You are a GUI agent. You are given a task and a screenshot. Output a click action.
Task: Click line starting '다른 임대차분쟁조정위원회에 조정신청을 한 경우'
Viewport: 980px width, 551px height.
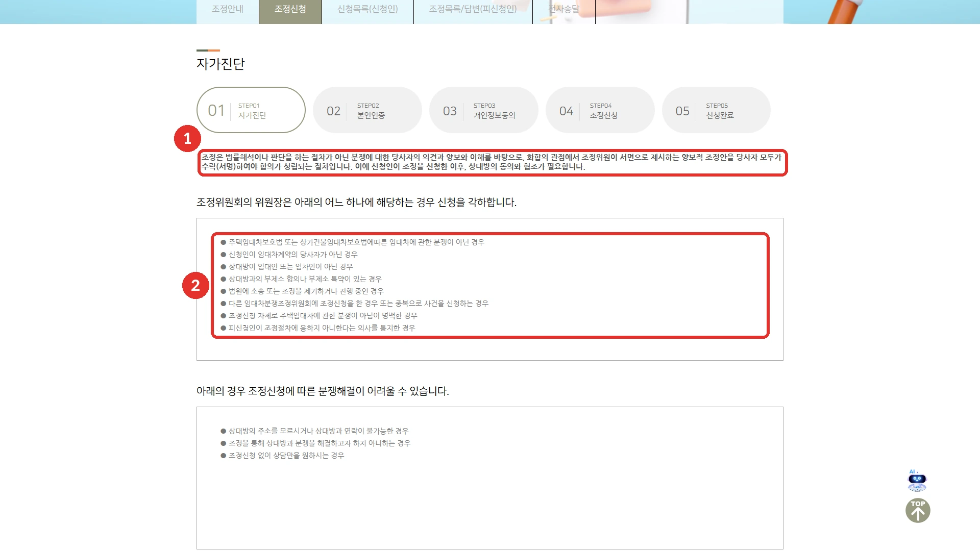pos(358,304)
